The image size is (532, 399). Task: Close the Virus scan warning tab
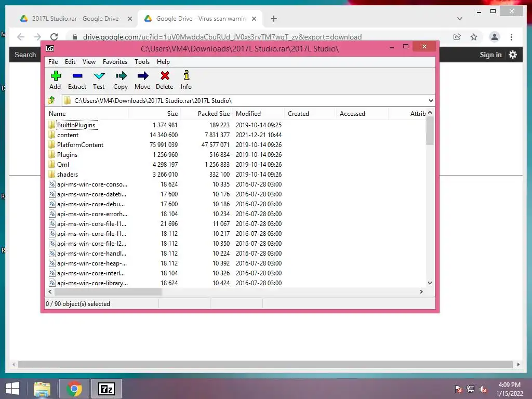coord(254,19)
